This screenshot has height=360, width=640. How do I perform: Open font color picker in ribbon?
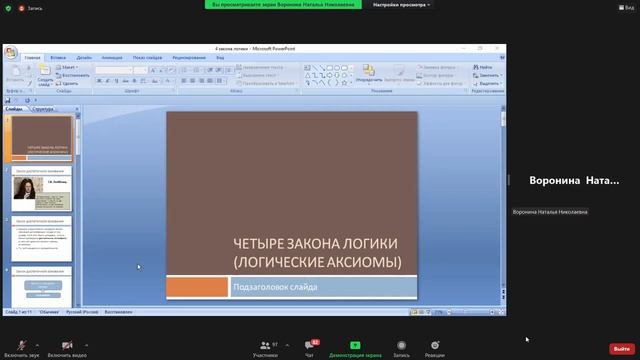coord(168,81)
